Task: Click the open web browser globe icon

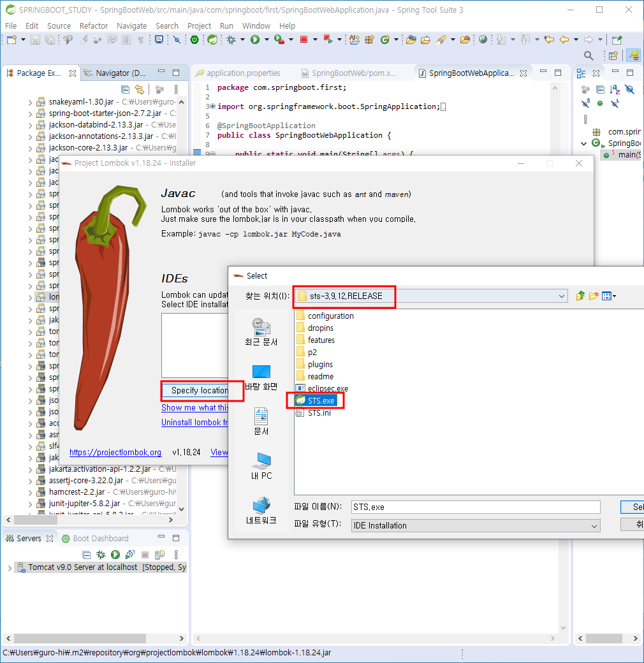Action: click(483, 40)
